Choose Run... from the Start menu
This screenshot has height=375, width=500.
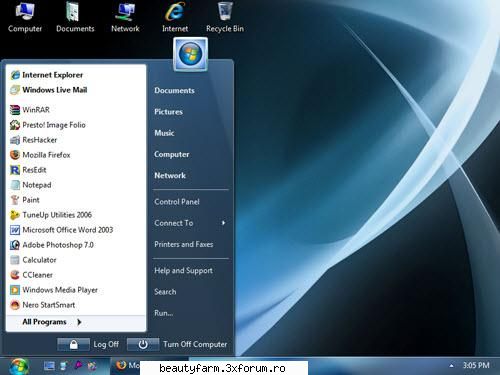point(164,313)
